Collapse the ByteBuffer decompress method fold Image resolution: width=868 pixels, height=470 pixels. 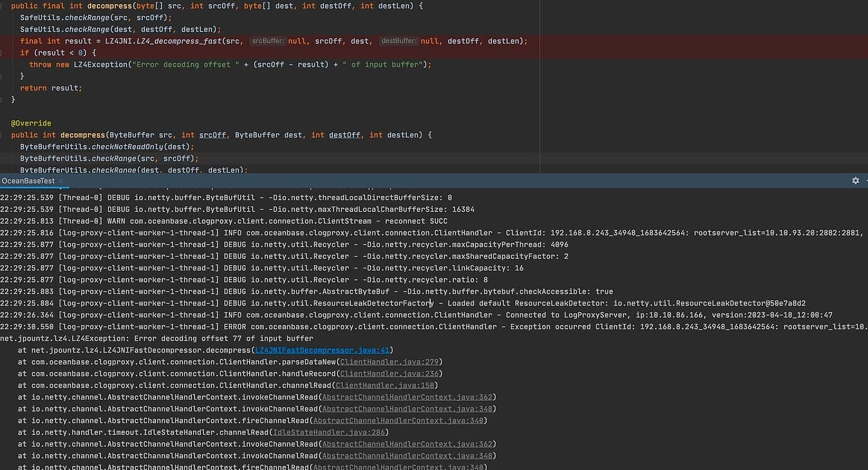click(3, 134)
